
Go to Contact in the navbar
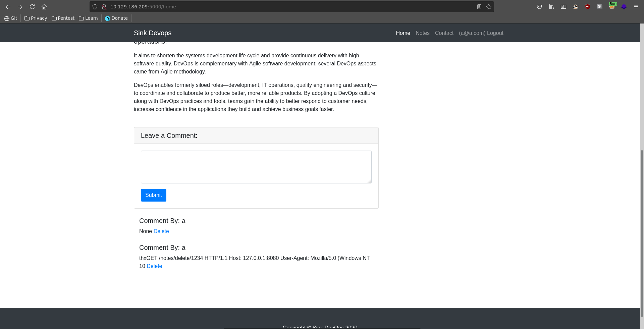[444, 33]
